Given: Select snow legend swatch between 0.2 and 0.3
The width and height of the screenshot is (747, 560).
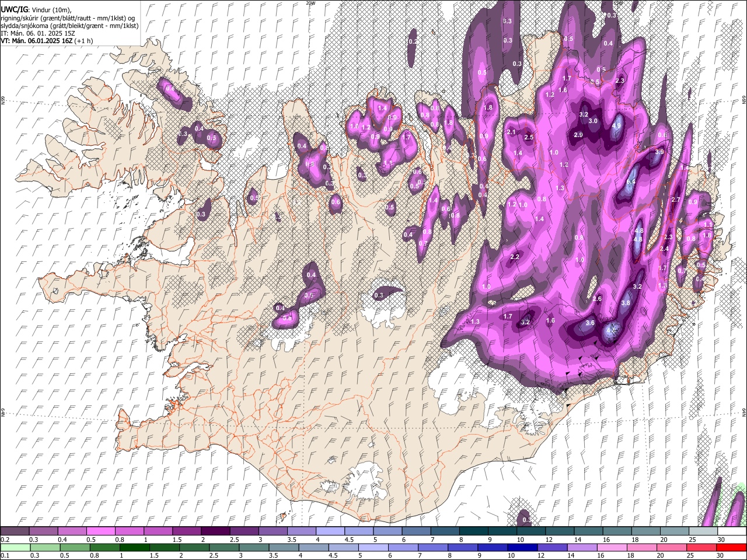Looking at the screenshot, I should (15, 531).
